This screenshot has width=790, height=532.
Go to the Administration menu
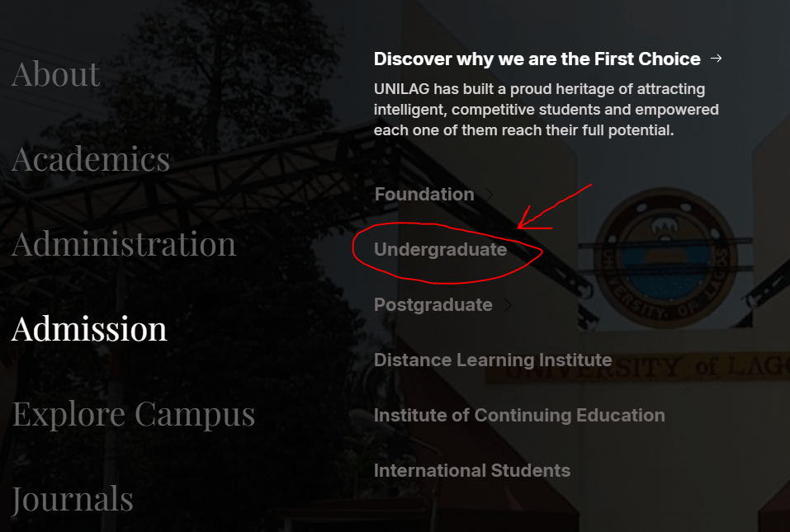(124, 244)
